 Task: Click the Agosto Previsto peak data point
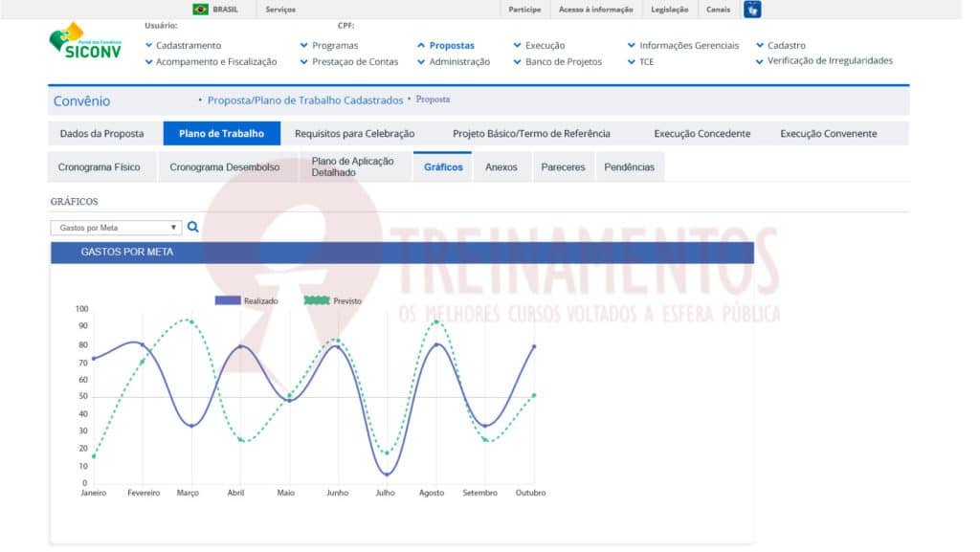(436, 322)
